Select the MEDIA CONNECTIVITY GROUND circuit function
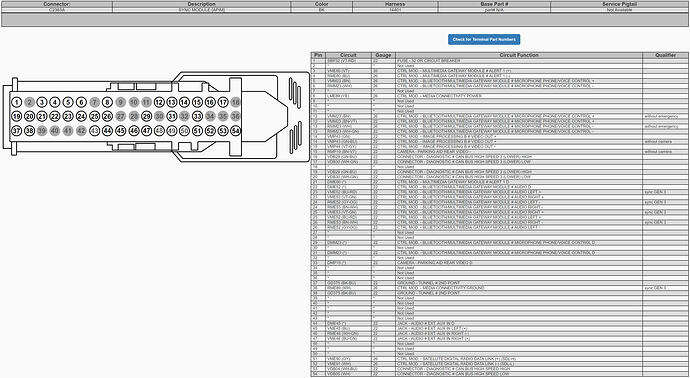The width and height of the screenshot is (690, 378). 519,287
